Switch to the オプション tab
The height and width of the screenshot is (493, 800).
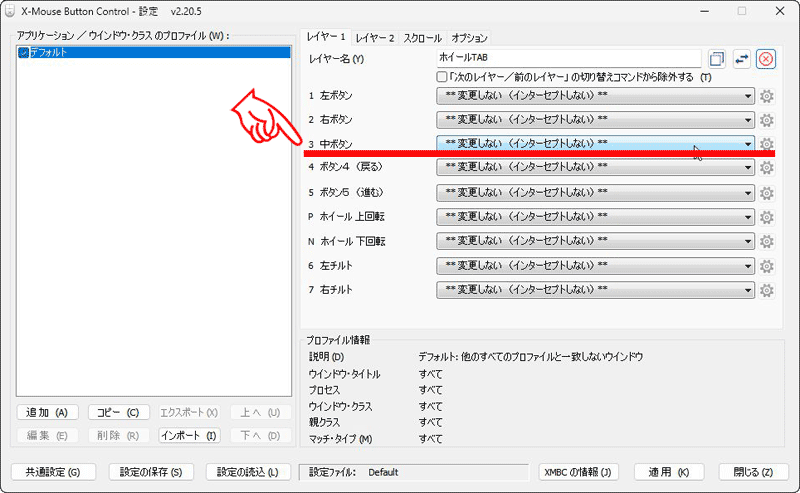(469, 38)
